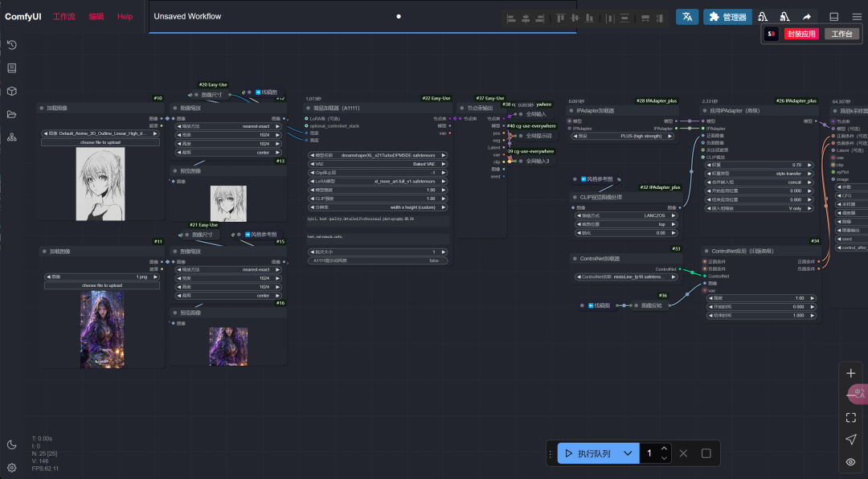Image resolution: width=868 pixels, height=479 pixels.
Task: Align nodes left with alignment toolbar
Action: [511, 18]
